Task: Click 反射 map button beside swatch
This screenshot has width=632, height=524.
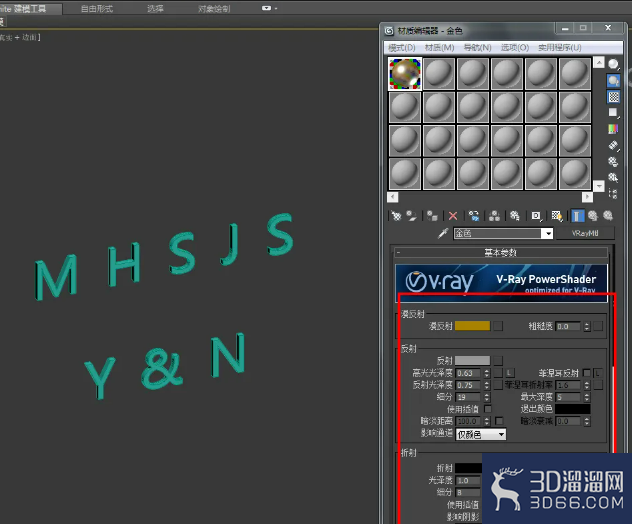Action: pyautogui.click(x=498, y=360)
